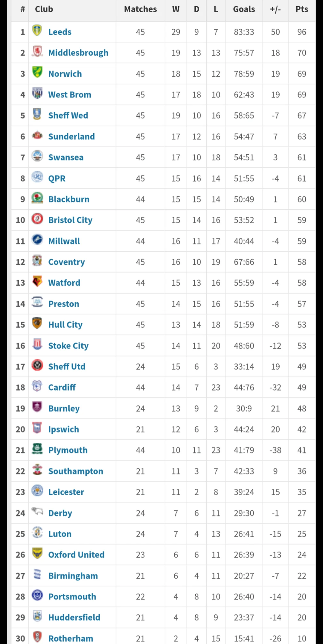Click the Plymouth green crest icon
Viewport: 323px width, 644px height.
37,449
